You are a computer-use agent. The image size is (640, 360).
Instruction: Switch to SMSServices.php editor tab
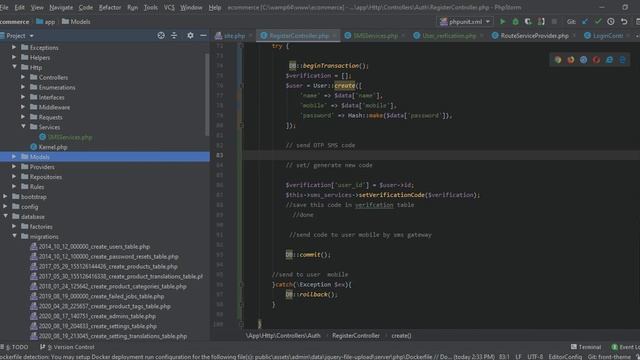coord(375,36)
